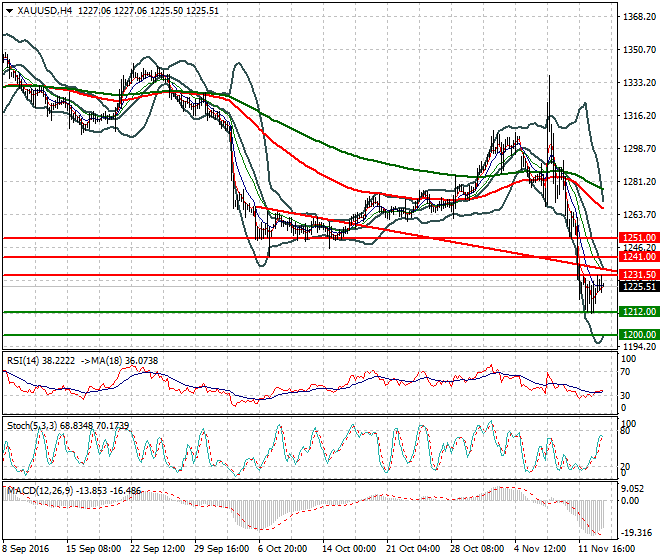Click the RSI(14) 38.2222 indicator label
This screenshot has height=560, width=660.
[x=41, y=361]
